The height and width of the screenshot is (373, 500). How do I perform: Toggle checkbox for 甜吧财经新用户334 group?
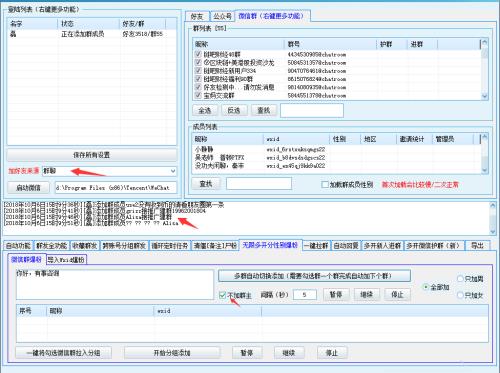(x=198, y=70)
